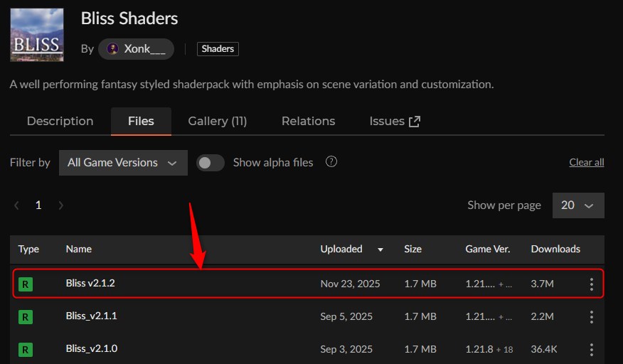
Task: Click release R badge for Bliss_v2.1.1
Action: pyautogui.click(x=26, y=316)
